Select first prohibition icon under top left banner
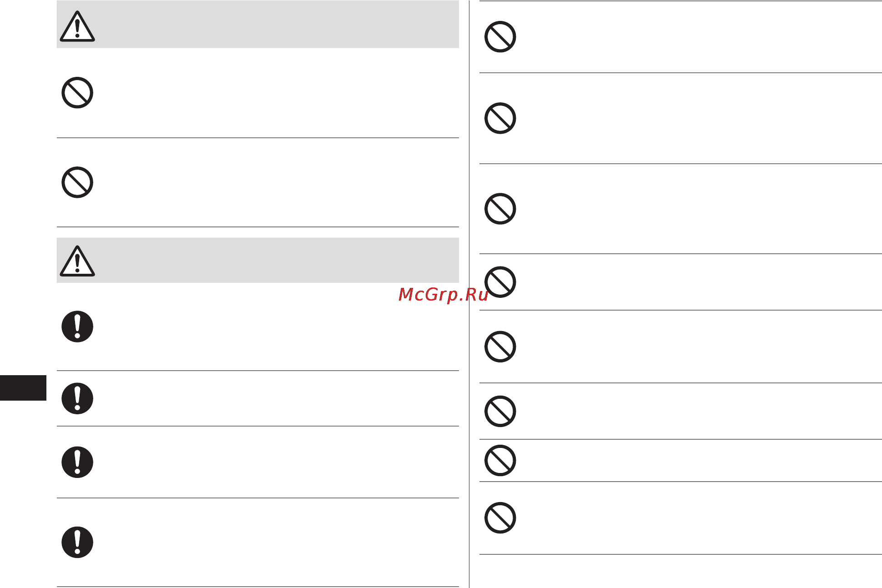Viewport: 882px width, 588px height. click(77, 93)
